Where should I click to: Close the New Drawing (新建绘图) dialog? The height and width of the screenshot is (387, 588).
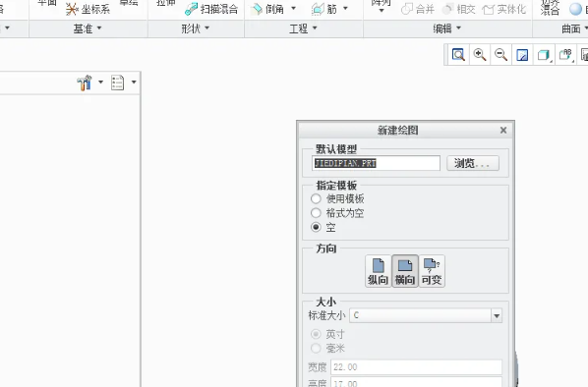coord(503,130)
